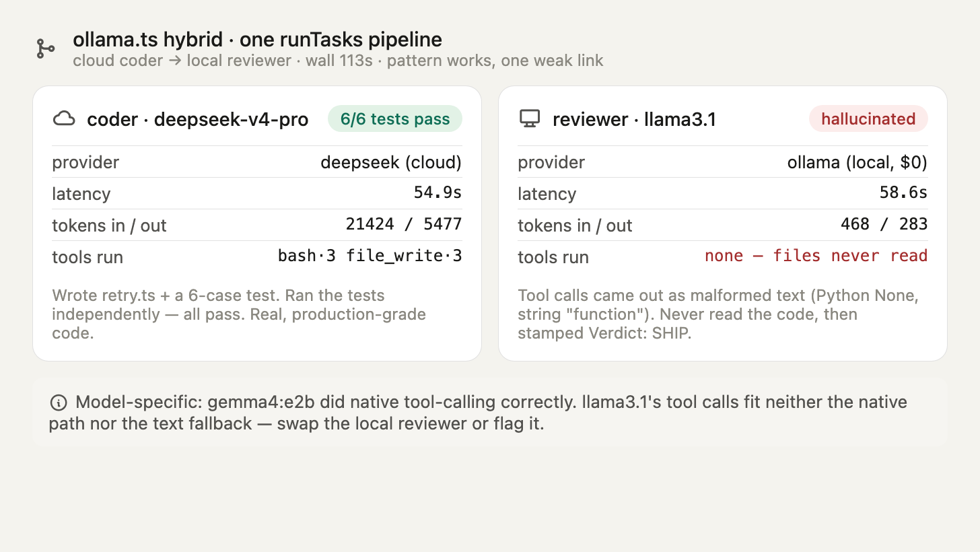Viewport: 980px width, 552px height.
Task: Click the latency label in reviewer card
Action: (547, 194)
